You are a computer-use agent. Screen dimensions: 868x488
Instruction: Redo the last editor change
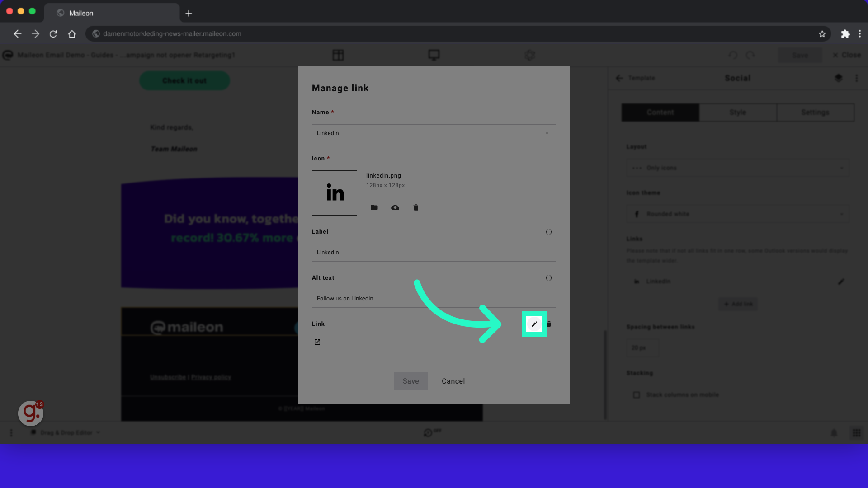tap(750, 55)
